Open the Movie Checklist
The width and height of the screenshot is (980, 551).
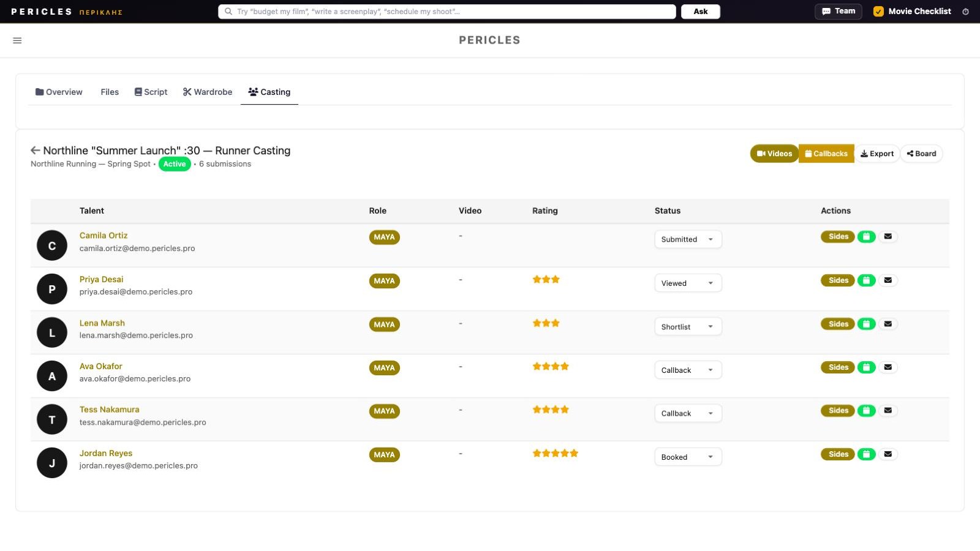(912, 12)
